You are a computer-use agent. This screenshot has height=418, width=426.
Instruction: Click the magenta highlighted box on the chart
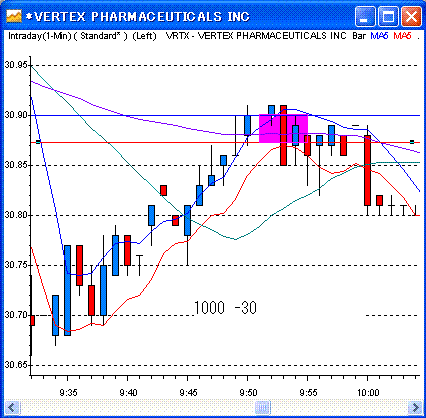pyautogui.click(x=283, y=129)
